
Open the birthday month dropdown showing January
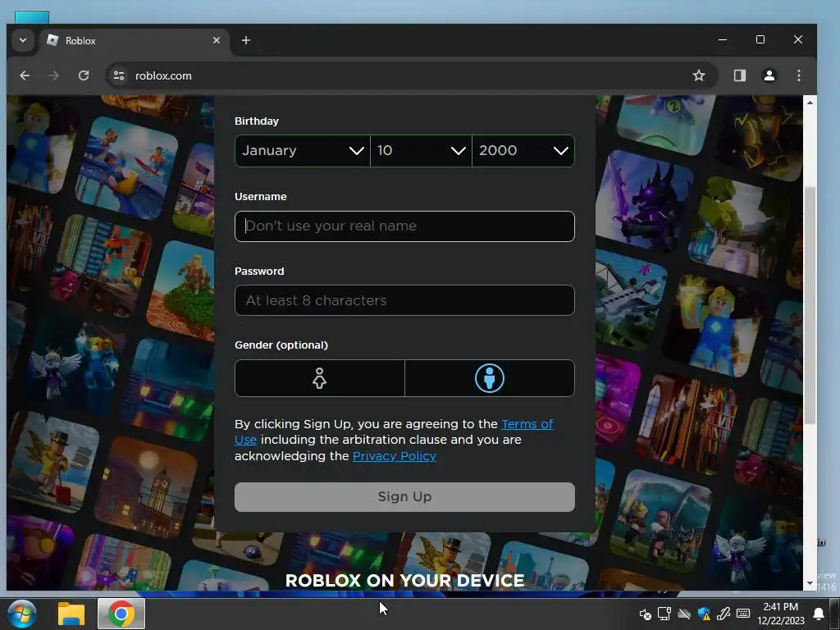pyautogui.click(x=302, y=151)
